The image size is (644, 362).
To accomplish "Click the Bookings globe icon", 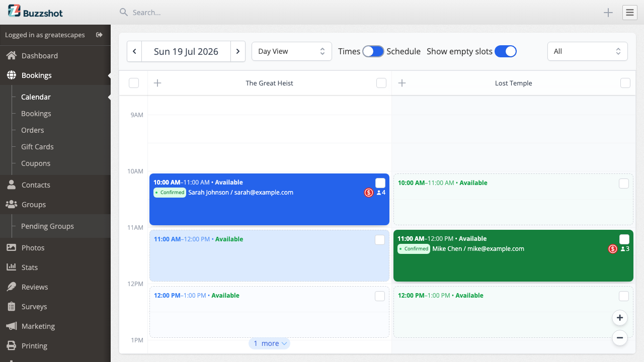I will (x=11, y=75).
